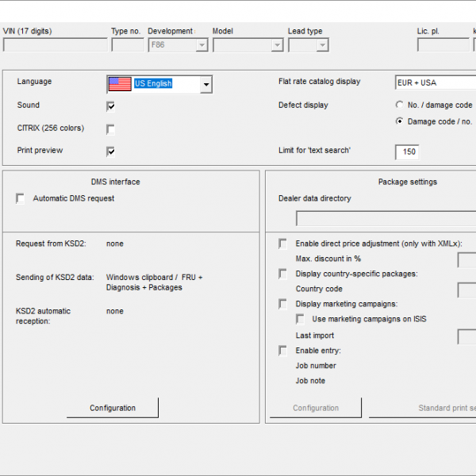This screenshot has height=476, width=476.
Task: Open the Language dropdown arrow
Action: tap(206, 84)
